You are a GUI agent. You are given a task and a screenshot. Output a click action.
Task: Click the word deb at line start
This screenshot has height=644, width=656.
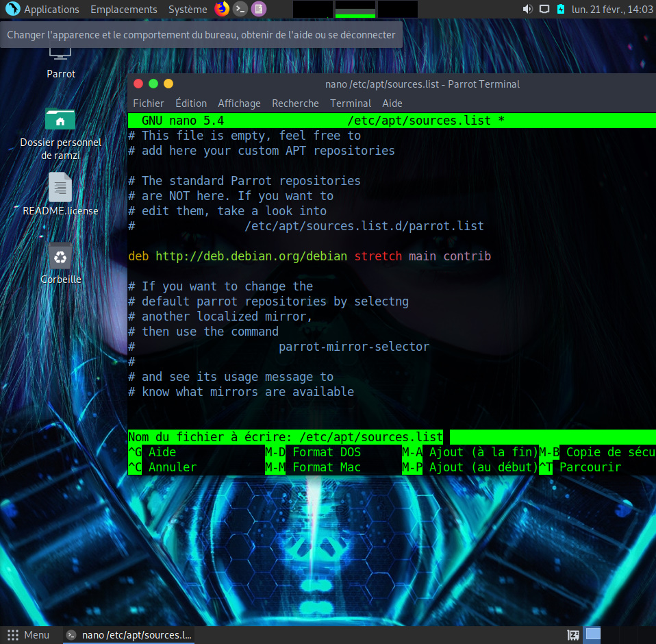coord(138,256)
